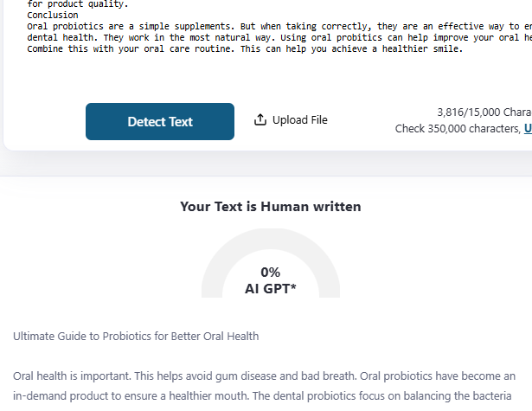Click the Your Text is Human written heading

tap(270, 207)
